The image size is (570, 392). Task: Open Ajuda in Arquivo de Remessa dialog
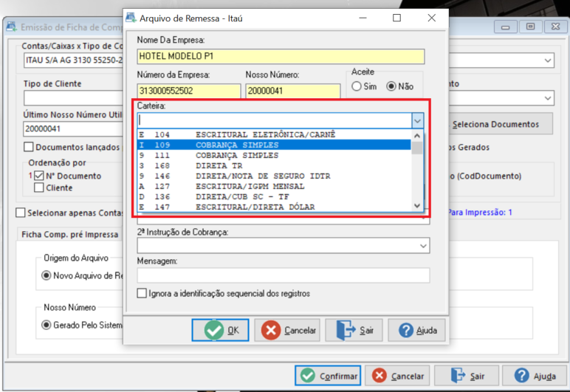pyautogui.click(x=416, y=330)
